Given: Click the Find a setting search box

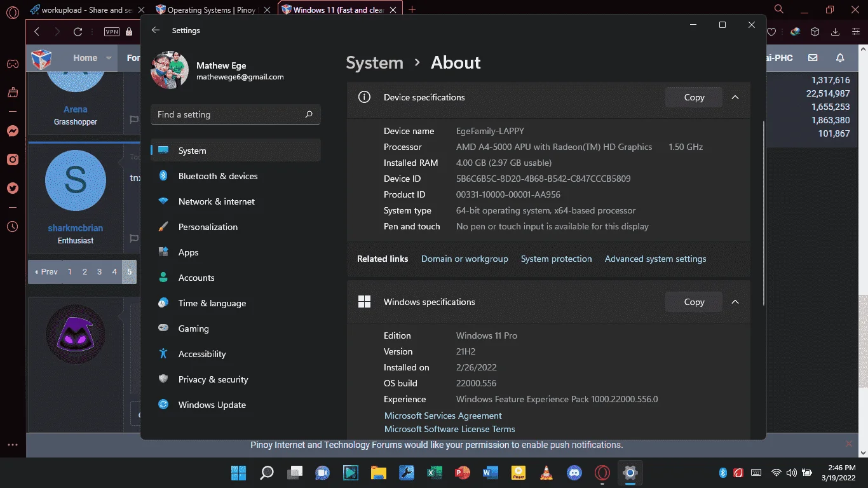Looking at the screenshot, I should 236,114.
